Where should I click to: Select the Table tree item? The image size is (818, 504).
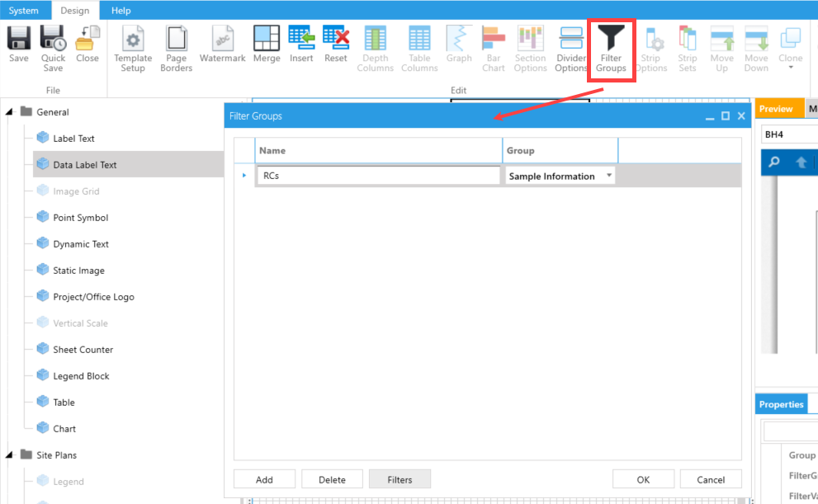click(64, 403)
